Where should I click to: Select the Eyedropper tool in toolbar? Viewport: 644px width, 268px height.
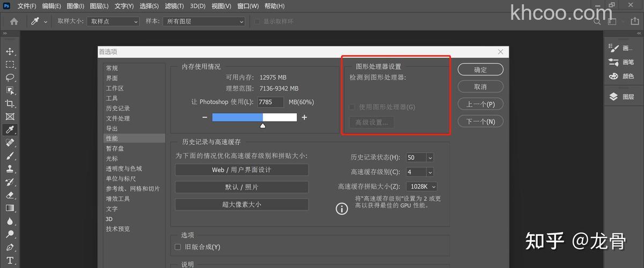tap(10, 130)
